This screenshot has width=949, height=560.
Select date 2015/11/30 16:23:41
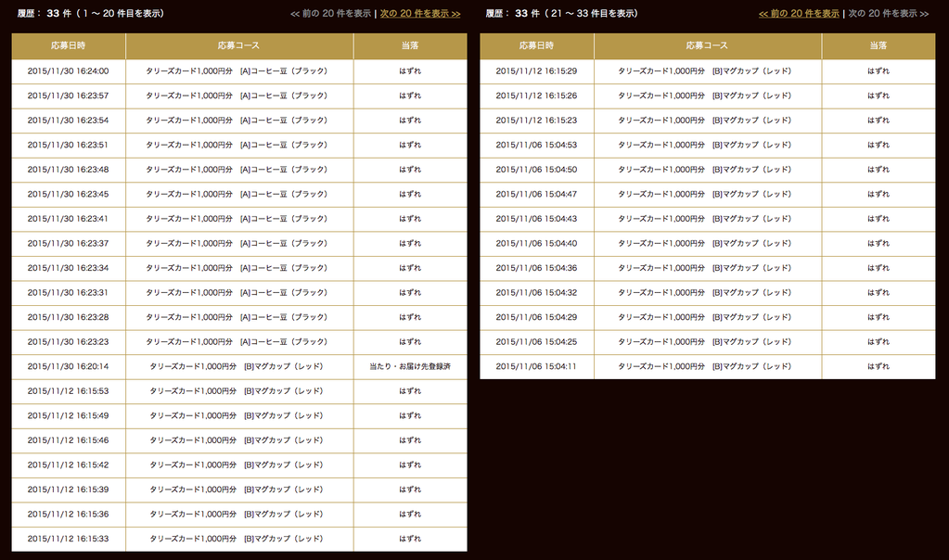tap(69, 219)
